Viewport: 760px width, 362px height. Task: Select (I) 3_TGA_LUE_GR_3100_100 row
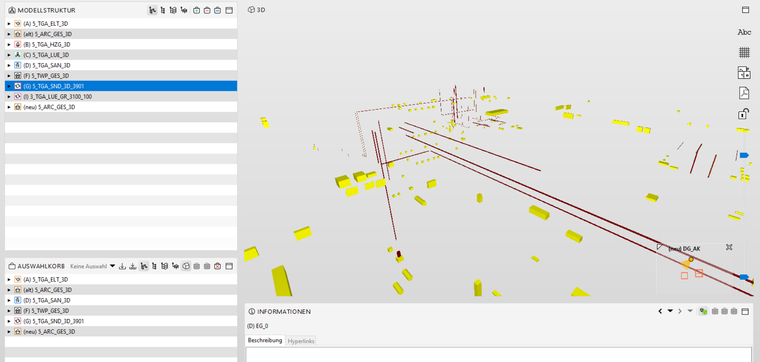tap(121, 96)
